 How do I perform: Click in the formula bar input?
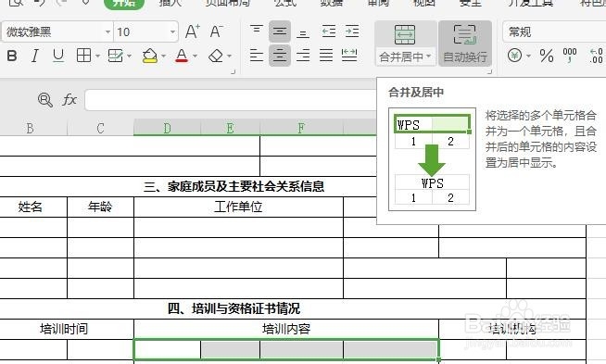pyautogui.click(x=231, y=100)
